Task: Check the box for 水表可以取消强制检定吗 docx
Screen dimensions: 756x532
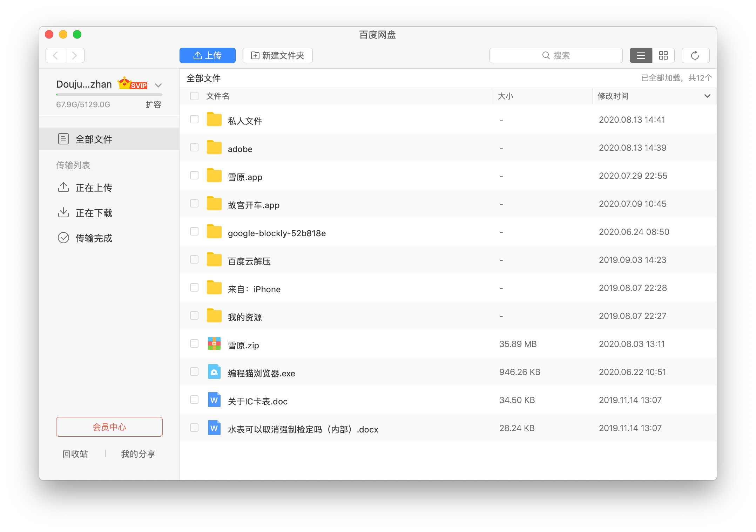Action: tap(194, 428)
